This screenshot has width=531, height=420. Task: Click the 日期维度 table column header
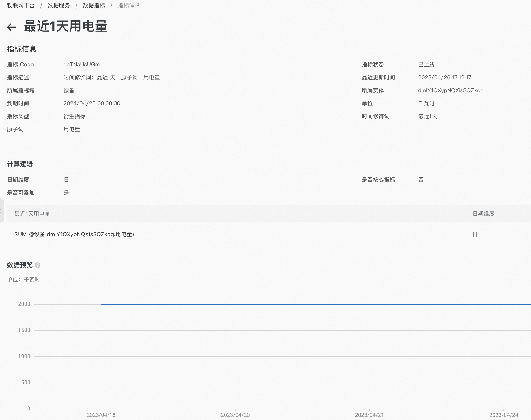[483, 214]
